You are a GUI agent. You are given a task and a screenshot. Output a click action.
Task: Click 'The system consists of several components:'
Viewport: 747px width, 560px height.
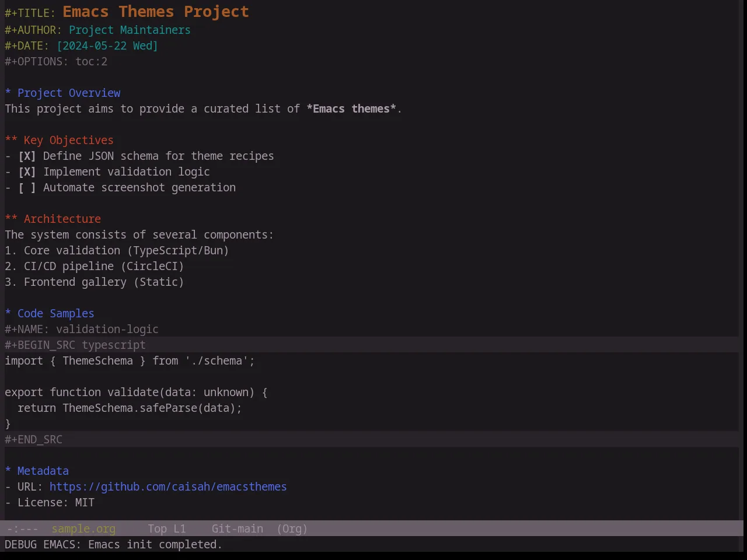point(139,235)
